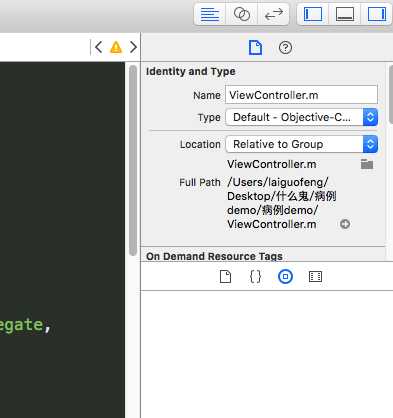Toggle the Debug area visibility
This screenshot has height=418, width=393.
(x=345, y=14)
